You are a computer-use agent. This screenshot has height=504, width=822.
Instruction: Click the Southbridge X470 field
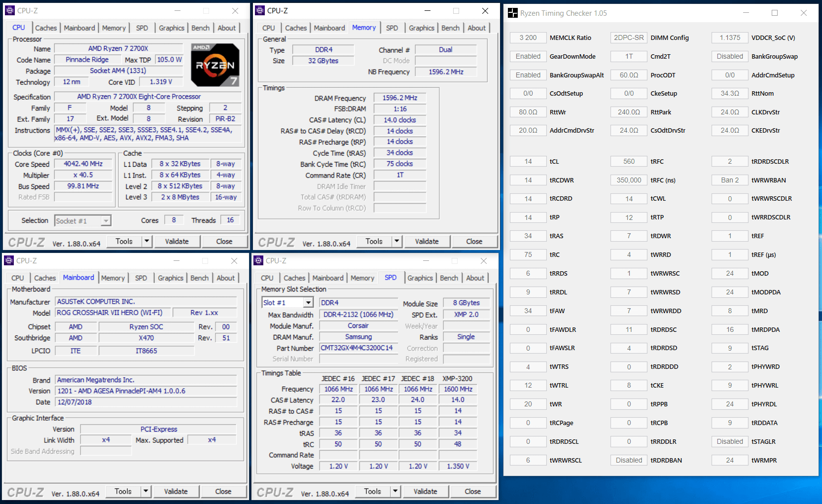146,338
